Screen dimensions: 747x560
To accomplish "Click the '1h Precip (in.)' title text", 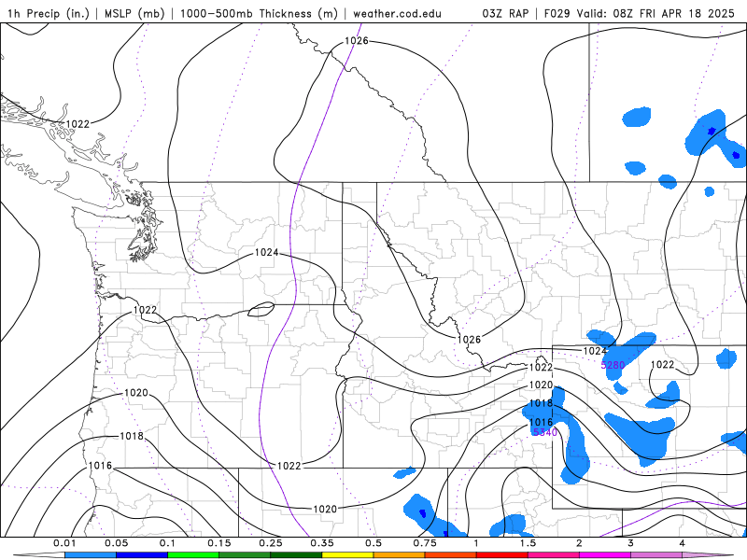I will pyautogui.click(x=49, y=13).
